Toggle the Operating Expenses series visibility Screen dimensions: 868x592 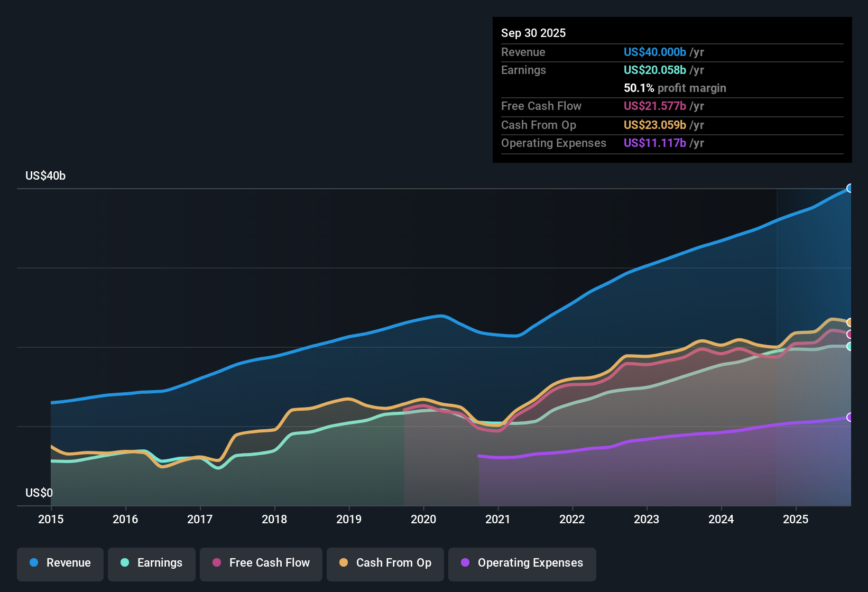pyautogui.click(x=522, y=563)
